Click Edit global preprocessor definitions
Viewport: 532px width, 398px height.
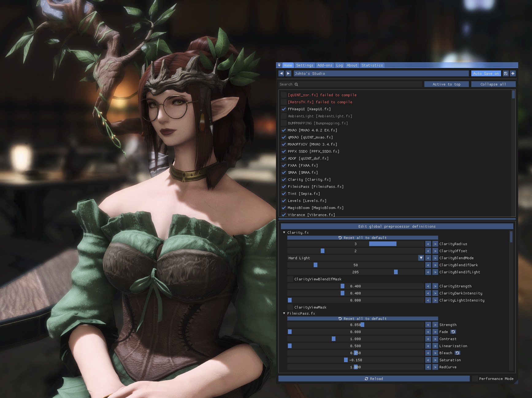pos(397,226)
